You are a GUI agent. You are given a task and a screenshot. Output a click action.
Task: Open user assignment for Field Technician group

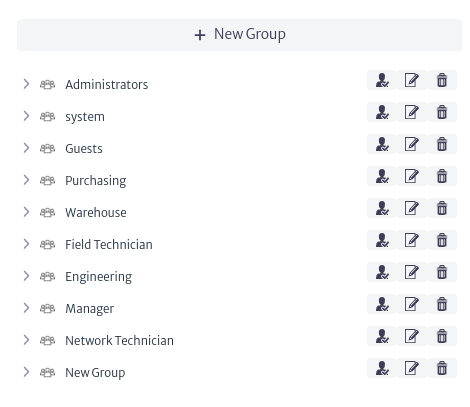(x=382, y=240)
